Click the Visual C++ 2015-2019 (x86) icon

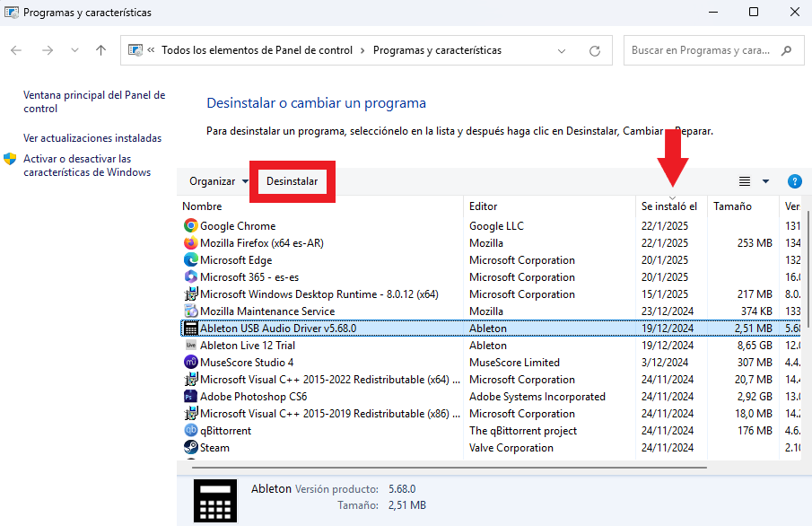tap(190, 414)
